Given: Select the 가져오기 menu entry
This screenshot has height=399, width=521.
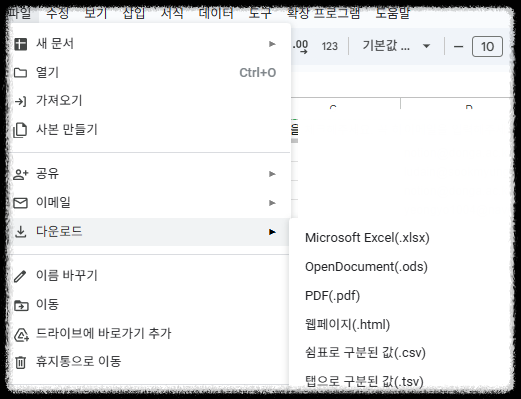Looking at the screenshot, I should 150,101.
